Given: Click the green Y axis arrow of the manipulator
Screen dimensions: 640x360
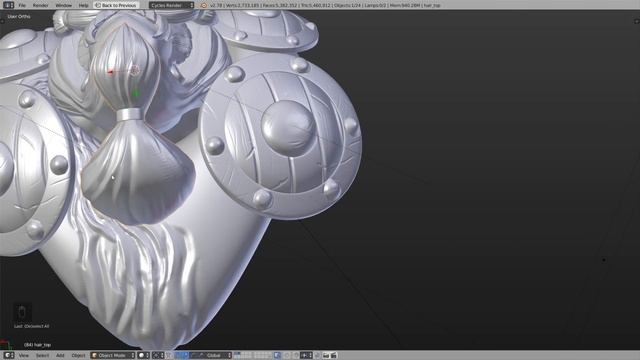Looking at the screenshot, I should tap(136, 94).
